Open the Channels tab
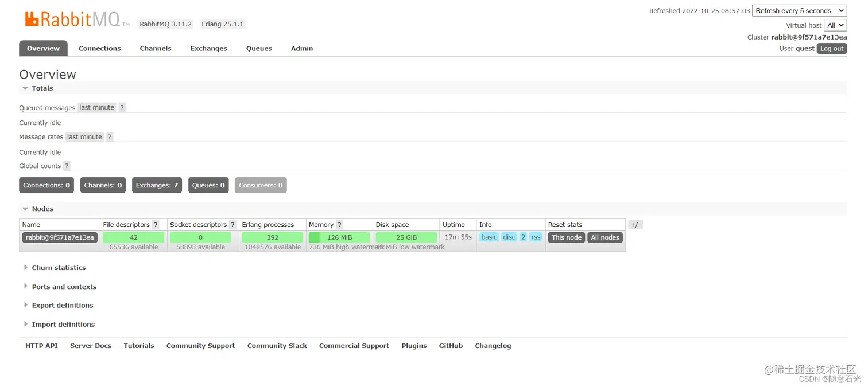Screen dimensions: 868x387 [156, 49]
